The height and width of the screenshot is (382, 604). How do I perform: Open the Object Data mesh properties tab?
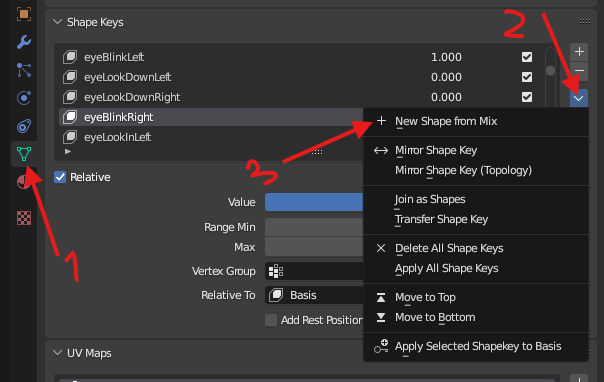(24, 154)
